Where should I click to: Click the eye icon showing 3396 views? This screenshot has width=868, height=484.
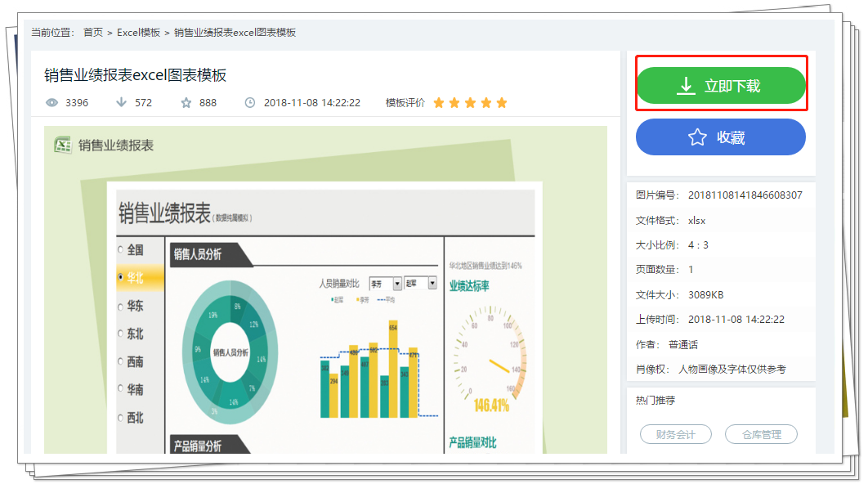(51, 101)
